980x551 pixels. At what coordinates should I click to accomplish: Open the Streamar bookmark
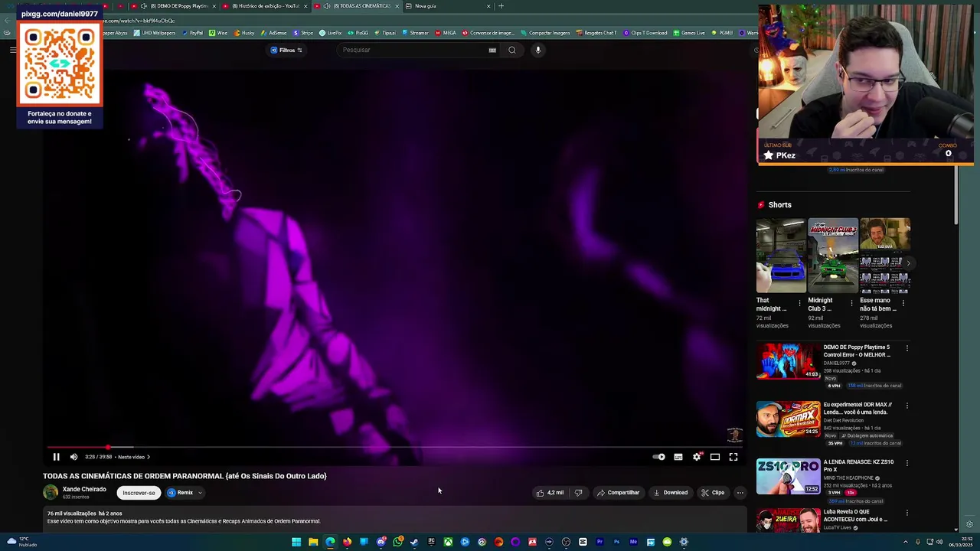click(x=415, y=33)
